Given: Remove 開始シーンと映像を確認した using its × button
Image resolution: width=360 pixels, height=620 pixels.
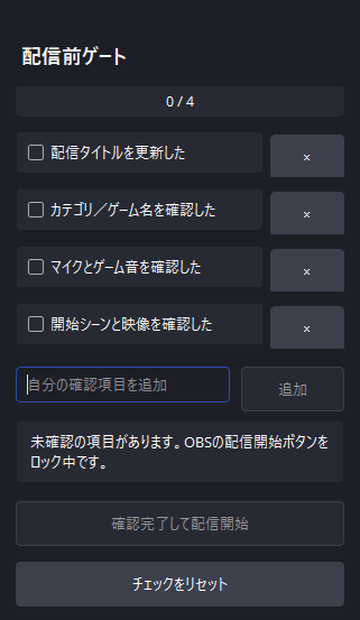Looking at the screenshot, I should tap(307, 327).
